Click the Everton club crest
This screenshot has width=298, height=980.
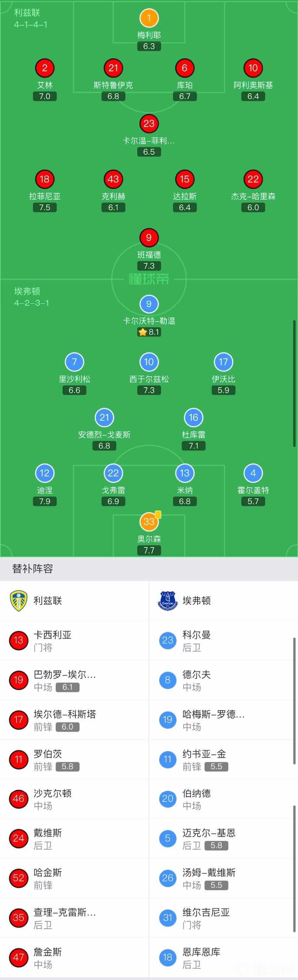pyautogui.click(x=167, y=601)
